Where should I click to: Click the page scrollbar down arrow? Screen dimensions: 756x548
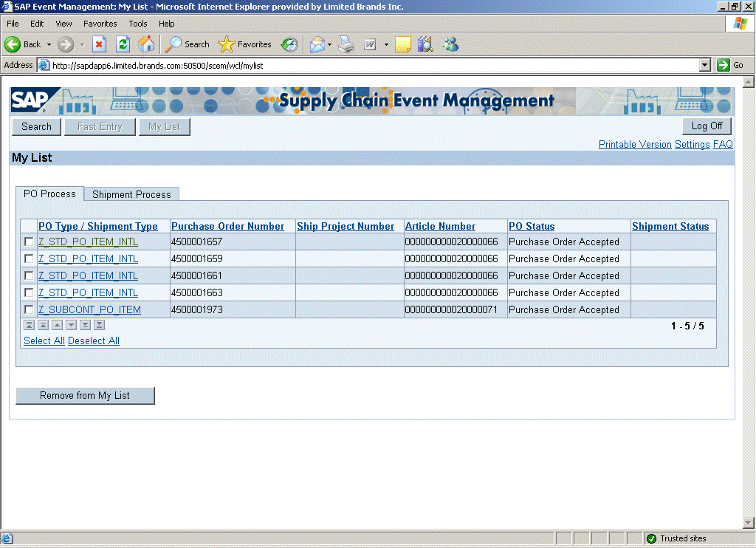point(749,522)
